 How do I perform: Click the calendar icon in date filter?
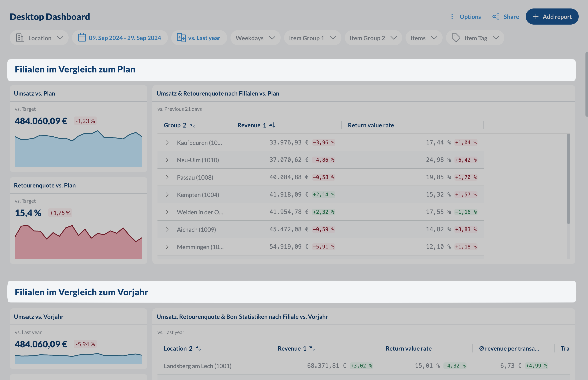tap(82, 38)
